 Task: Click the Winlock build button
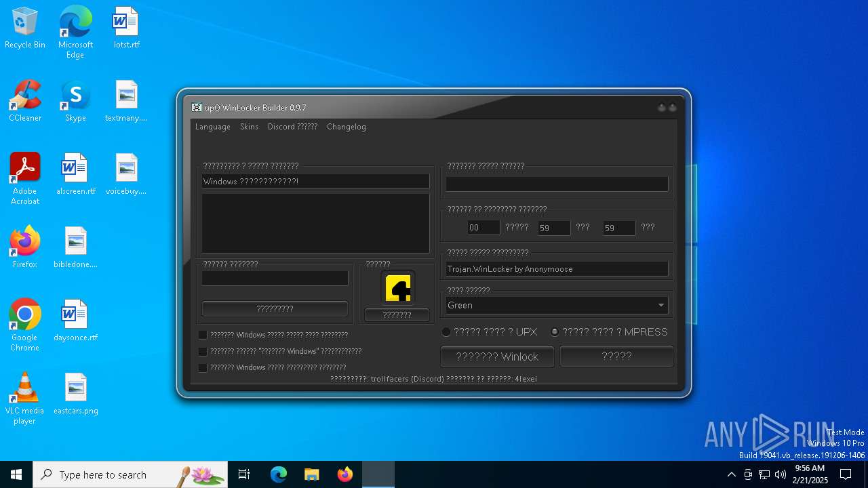point(497,357)
